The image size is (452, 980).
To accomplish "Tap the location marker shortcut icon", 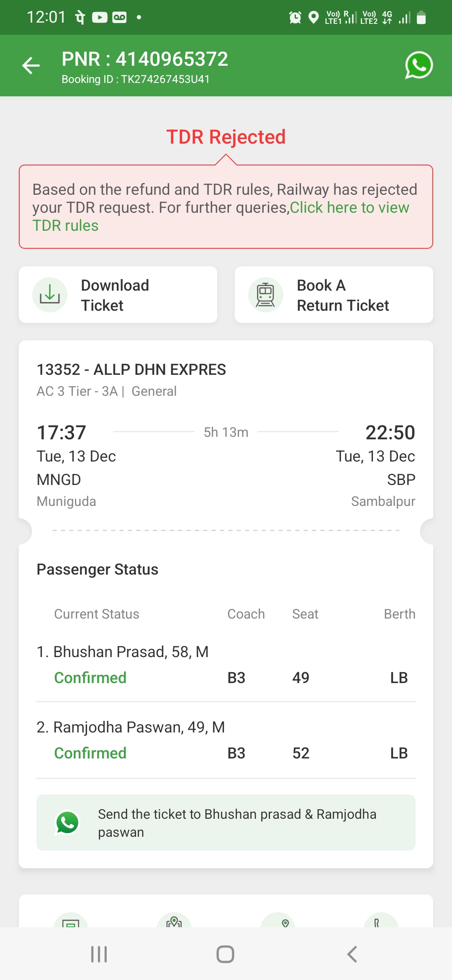I will coord(277,921).
